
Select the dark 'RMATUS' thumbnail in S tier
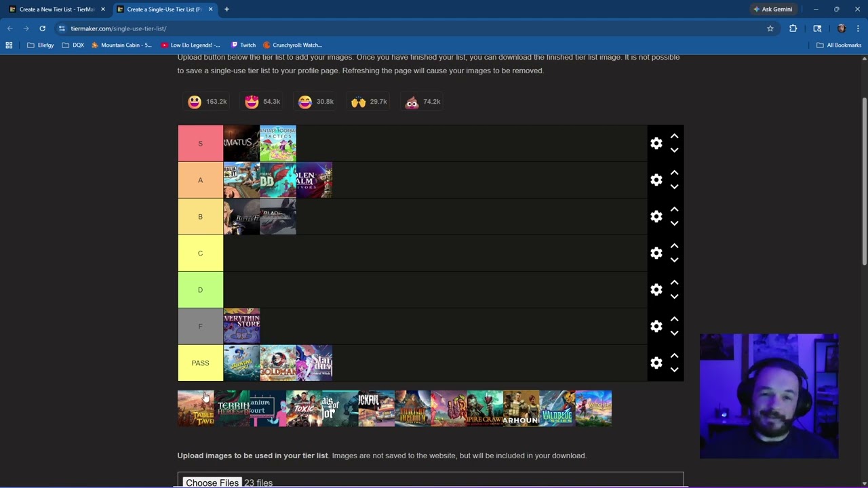click(241, 143)
